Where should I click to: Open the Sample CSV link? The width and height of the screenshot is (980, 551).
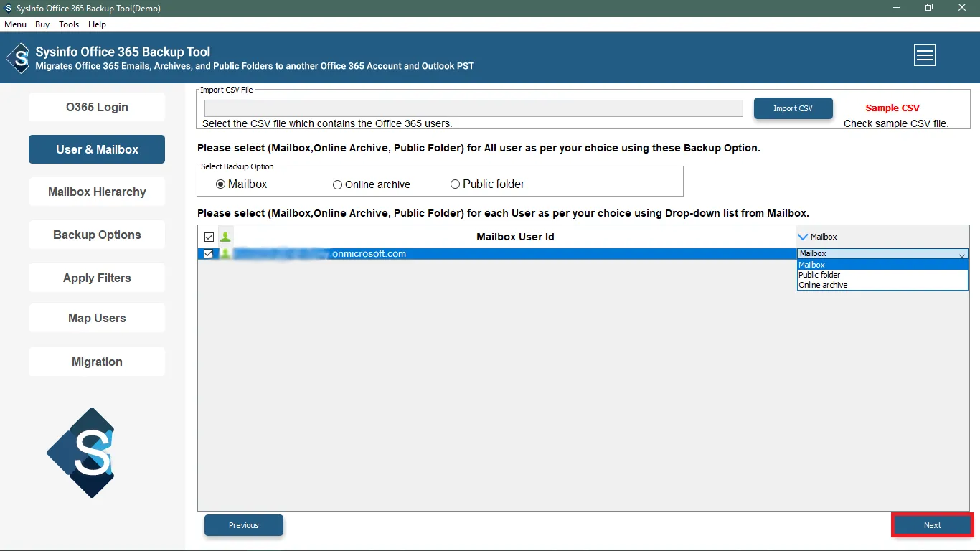892,108
